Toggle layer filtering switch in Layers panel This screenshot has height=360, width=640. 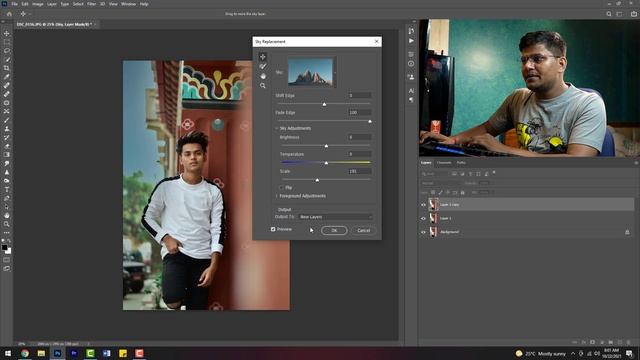pyautogui.click(x=494, y=173)
